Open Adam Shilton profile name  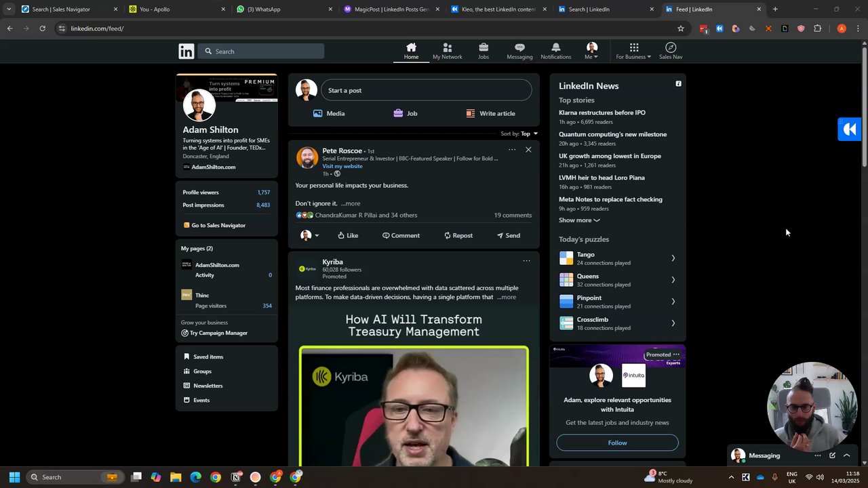click(210, 129)
